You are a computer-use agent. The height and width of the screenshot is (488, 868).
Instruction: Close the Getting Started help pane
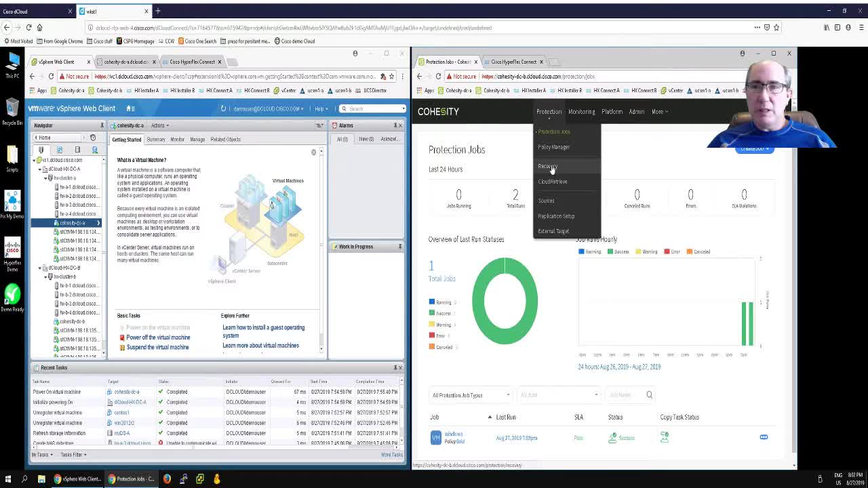(x=313, y=152)
